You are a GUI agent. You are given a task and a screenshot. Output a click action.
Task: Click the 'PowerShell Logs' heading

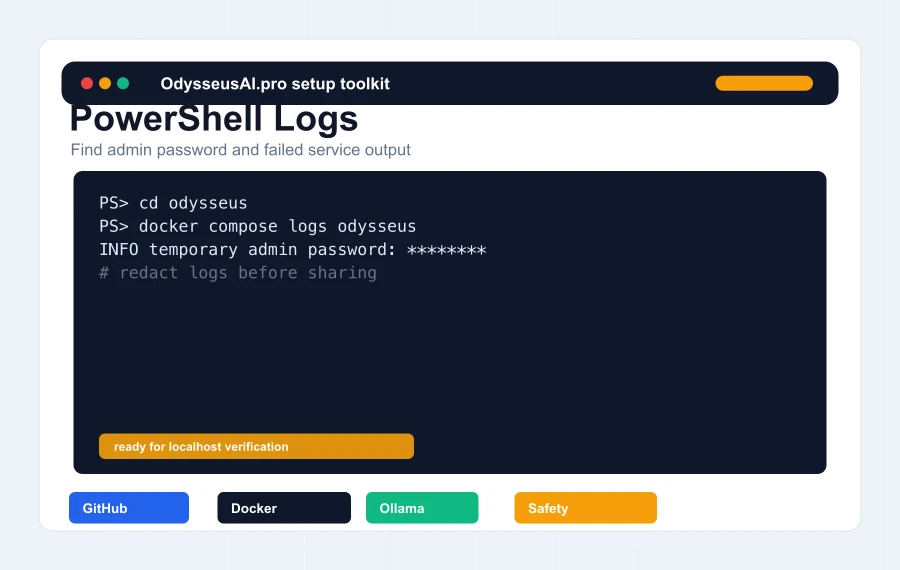point(214,119)
